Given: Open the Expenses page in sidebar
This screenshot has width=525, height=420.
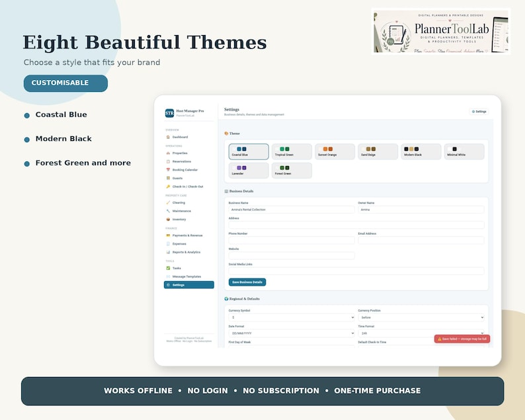Looking at the screenshot, I should tap(189, 244).
